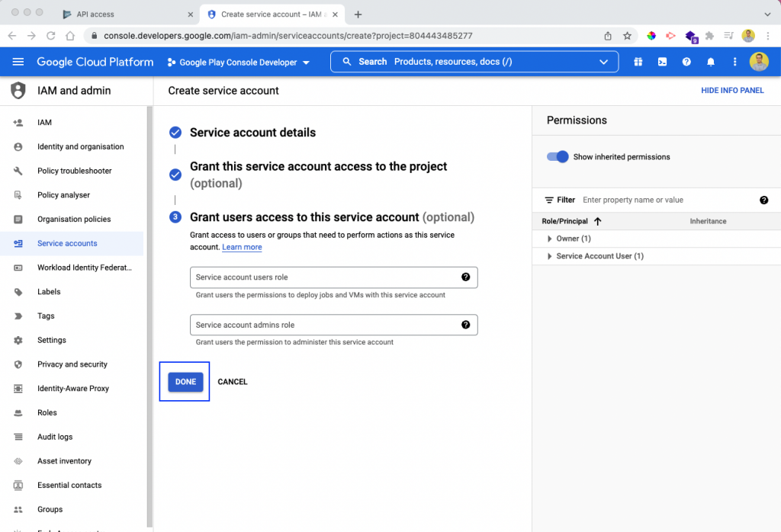Image resolution: width=781 pixels, height=532 pixels.
Task: Open Essential contacts
Action: click(72, 486)
